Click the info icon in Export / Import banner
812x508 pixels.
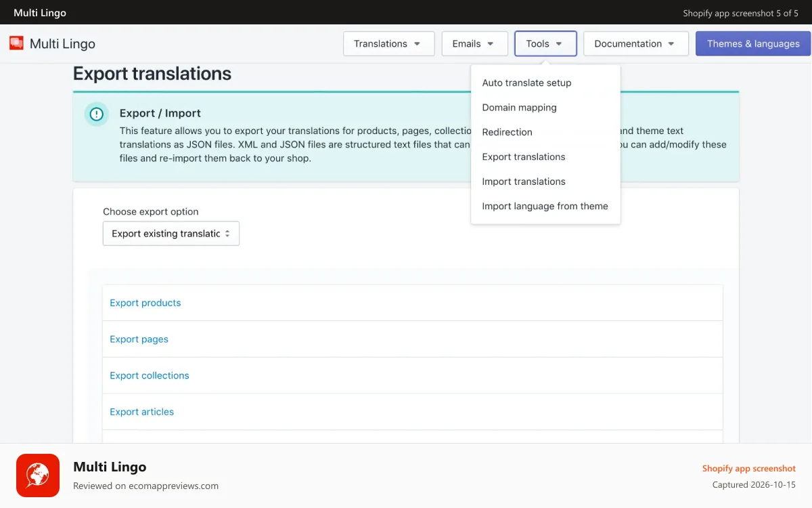[x=97, y=114]
